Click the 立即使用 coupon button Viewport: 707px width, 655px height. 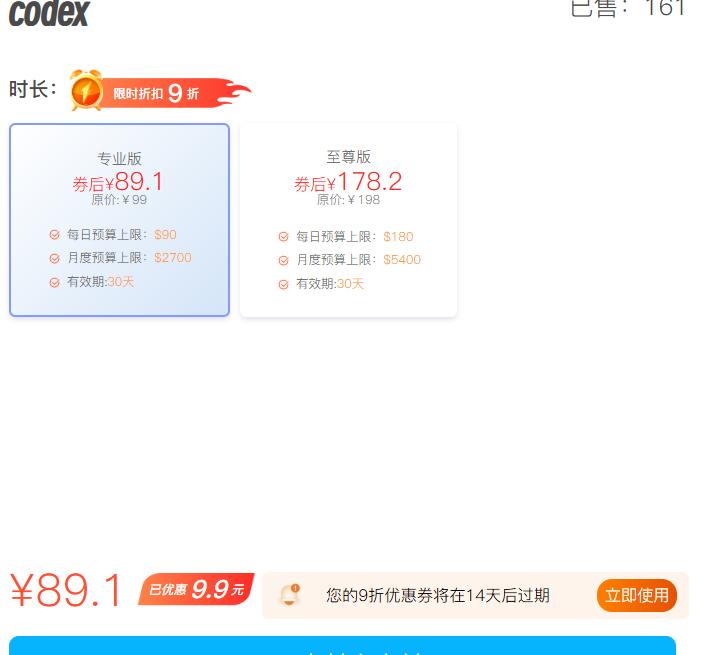coord(637,595)
